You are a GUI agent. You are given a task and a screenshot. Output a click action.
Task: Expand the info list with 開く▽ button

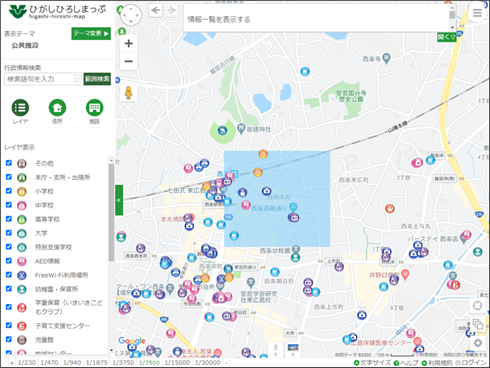coord(447,37)
